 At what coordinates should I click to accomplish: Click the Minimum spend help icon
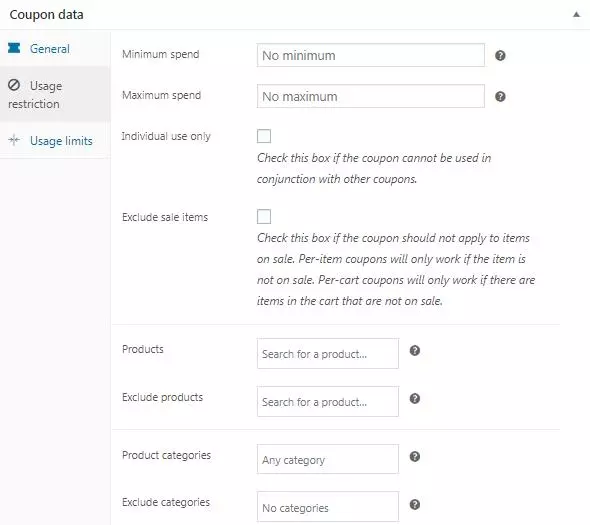click(500, 55)
